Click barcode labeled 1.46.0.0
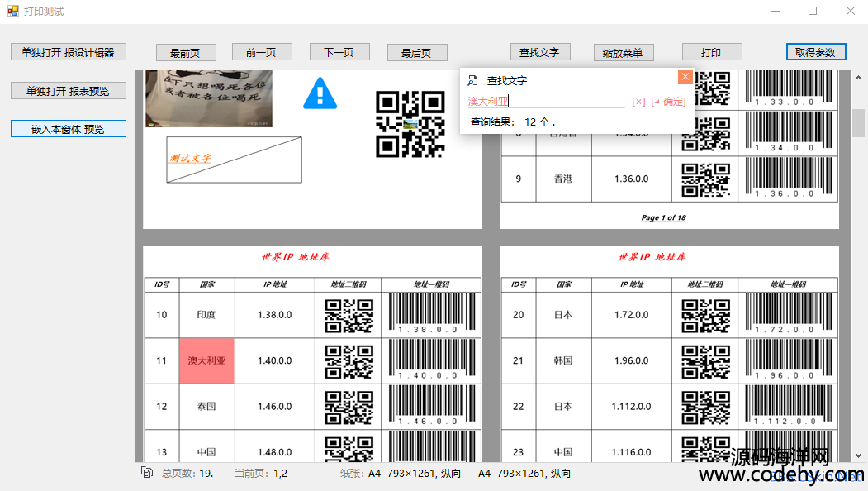 (432, 406)
